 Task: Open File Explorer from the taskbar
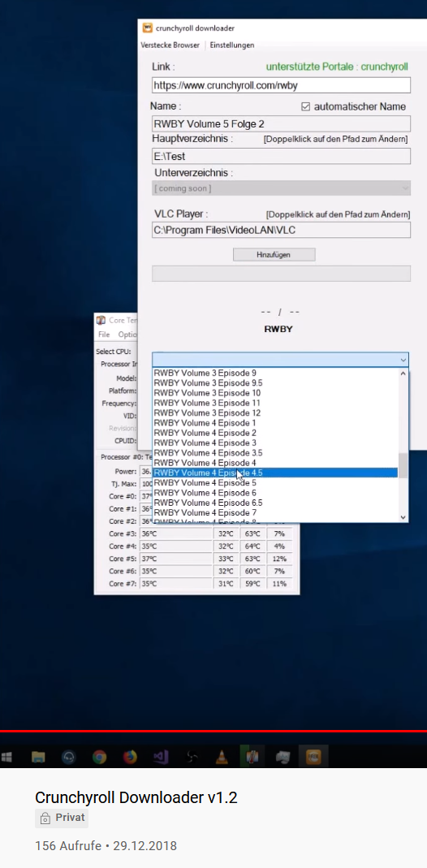pyautogui.click(x=38, y=757)
